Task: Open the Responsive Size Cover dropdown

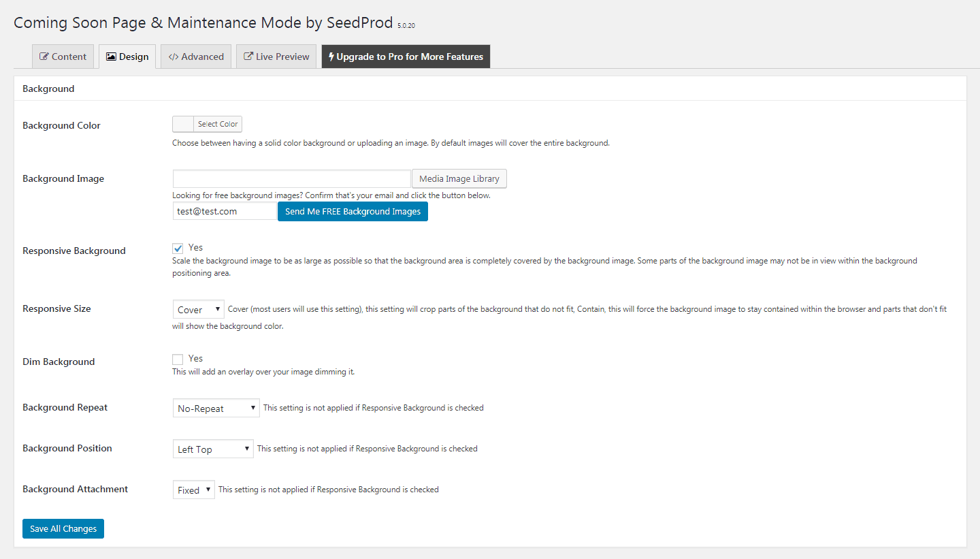Action: [199, 310]
